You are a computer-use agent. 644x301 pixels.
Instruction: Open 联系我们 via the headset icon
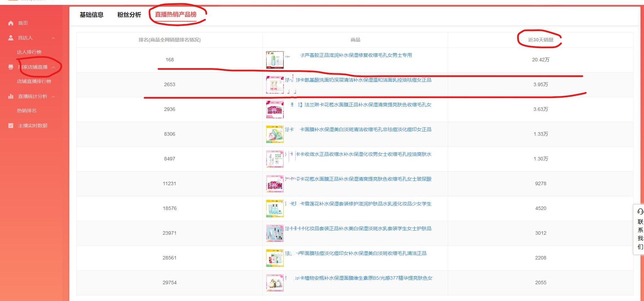(640, 211)
